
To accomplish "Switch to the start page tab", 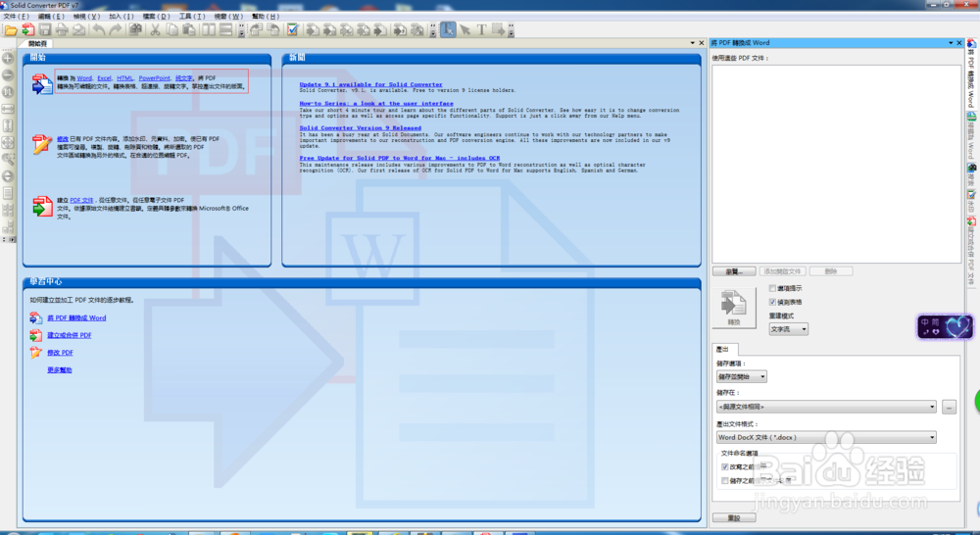I will coord(35,43).
